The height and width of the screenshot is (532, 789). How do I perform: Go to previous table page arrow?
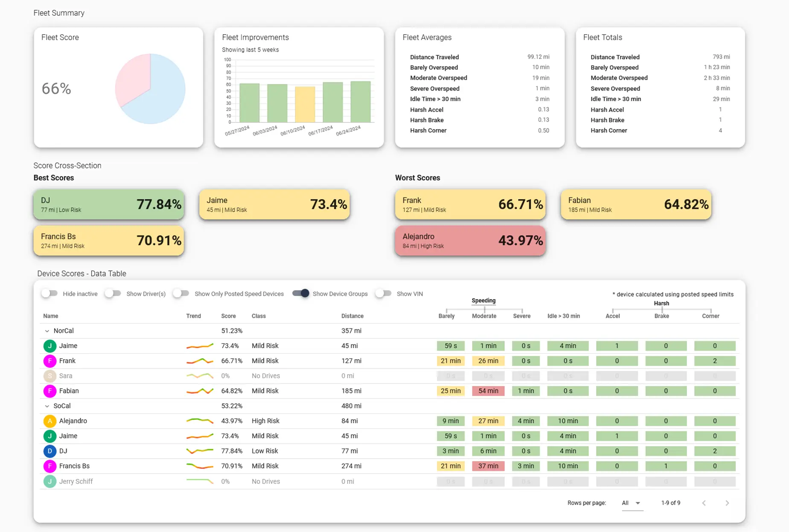pyautogui.click(x=704, y=503)
